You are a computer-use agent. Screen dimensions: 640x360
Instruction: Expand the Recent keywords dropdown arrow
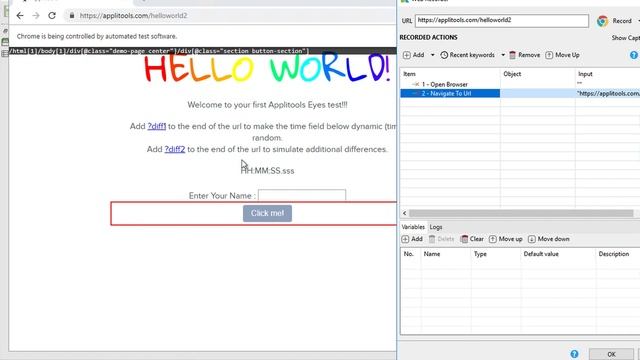pyautogui.click(x=503, y=55)
